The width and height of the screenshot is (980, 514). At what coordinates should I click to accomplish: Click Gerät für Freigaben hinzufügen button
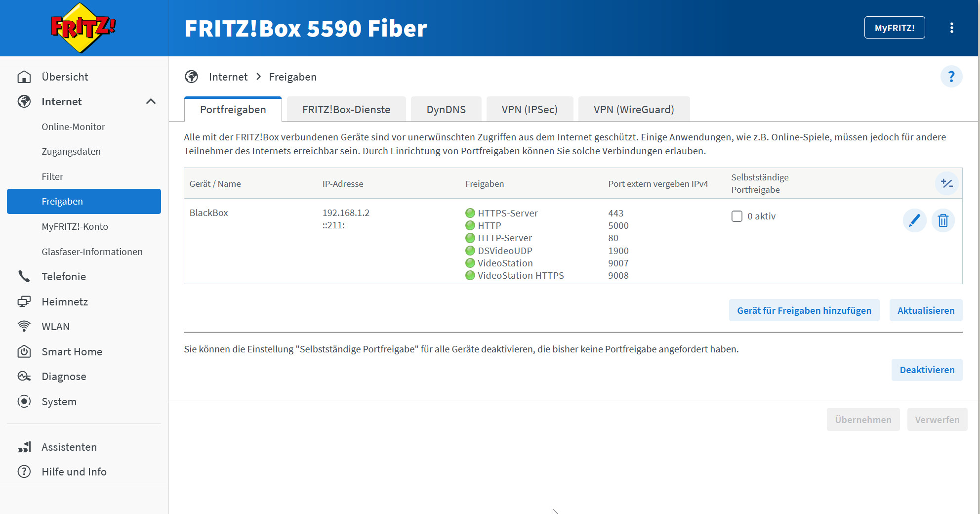(804, 310)
